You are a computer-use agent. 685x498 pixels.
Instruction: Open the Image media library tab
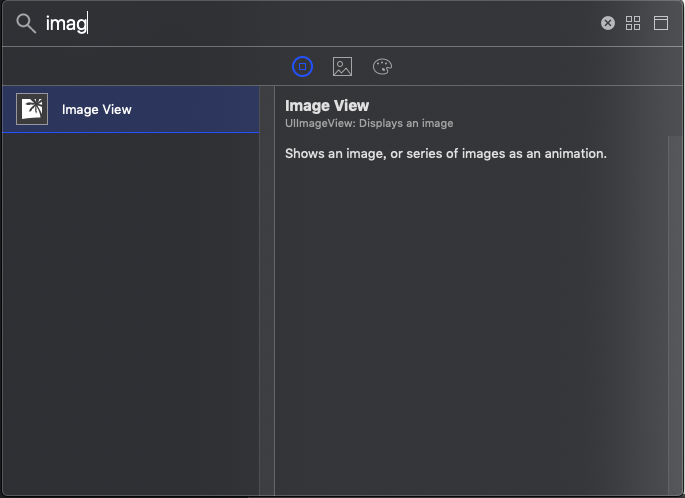342,67
